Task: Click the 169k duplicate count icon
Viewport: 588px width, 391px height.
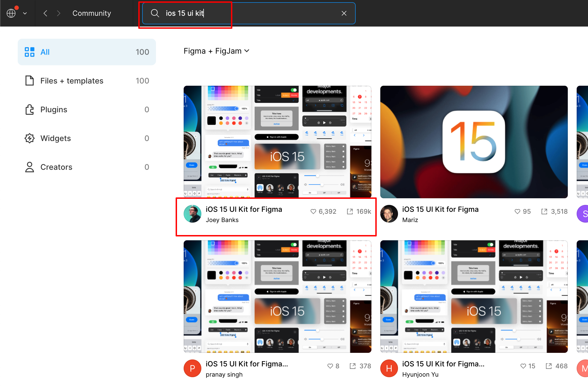Action: pyautogui.click(x=350, y=212)
